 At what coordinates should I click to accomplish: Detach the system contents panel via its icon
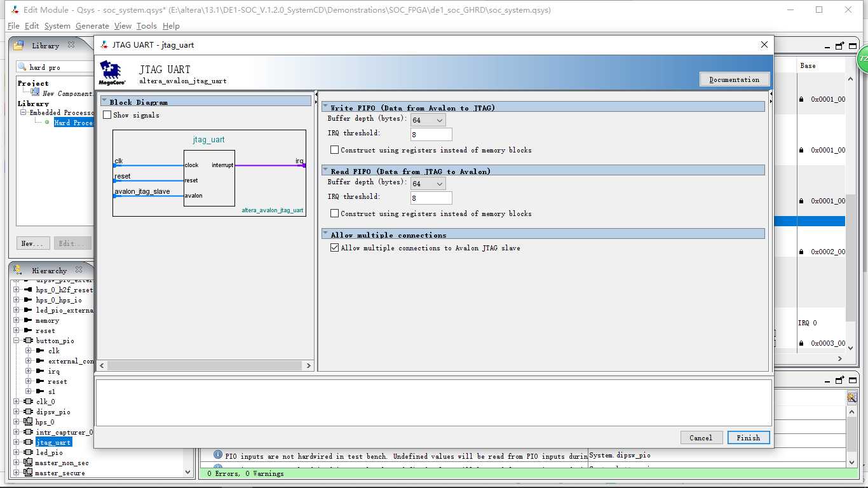point(839,46)
